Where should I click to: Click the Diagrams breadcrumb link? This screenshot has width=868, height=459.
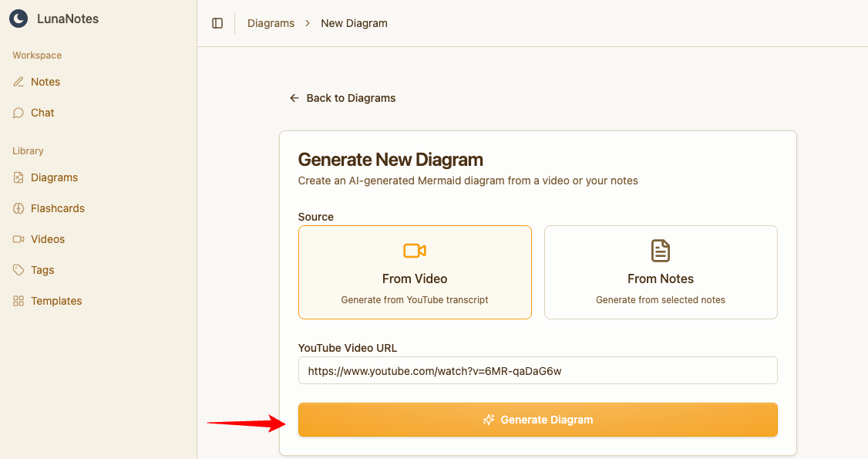pos(271,23)
